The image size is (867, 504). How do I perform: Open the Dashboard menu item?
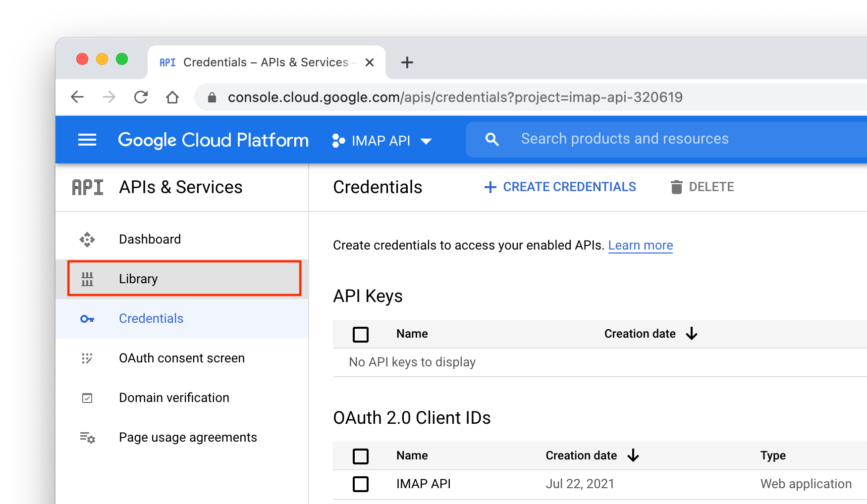pos(182,240)
